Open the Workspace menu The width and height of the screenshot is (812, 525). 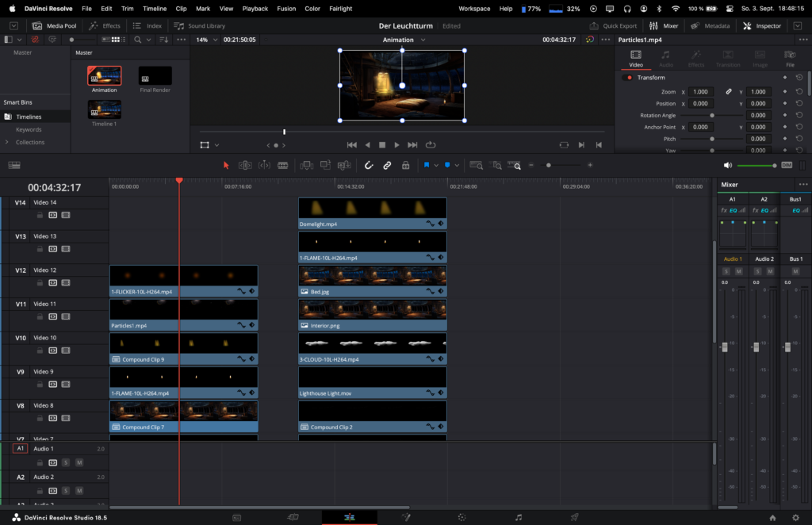pos(474,9)
